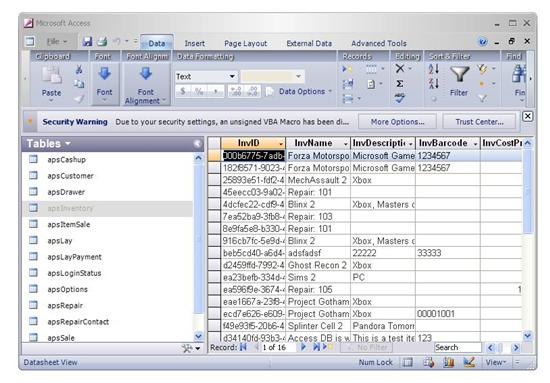Expand the Font group button
This screenshot has height=383, width=550.
(x=104, y=84)
